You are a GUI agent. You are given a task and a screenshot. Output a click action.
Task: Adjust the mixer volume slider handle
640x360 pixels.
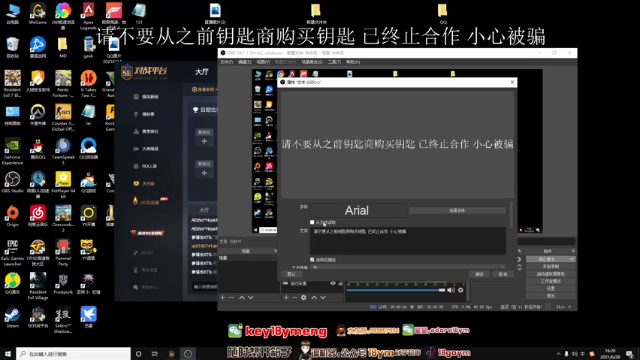pos(442,290)
